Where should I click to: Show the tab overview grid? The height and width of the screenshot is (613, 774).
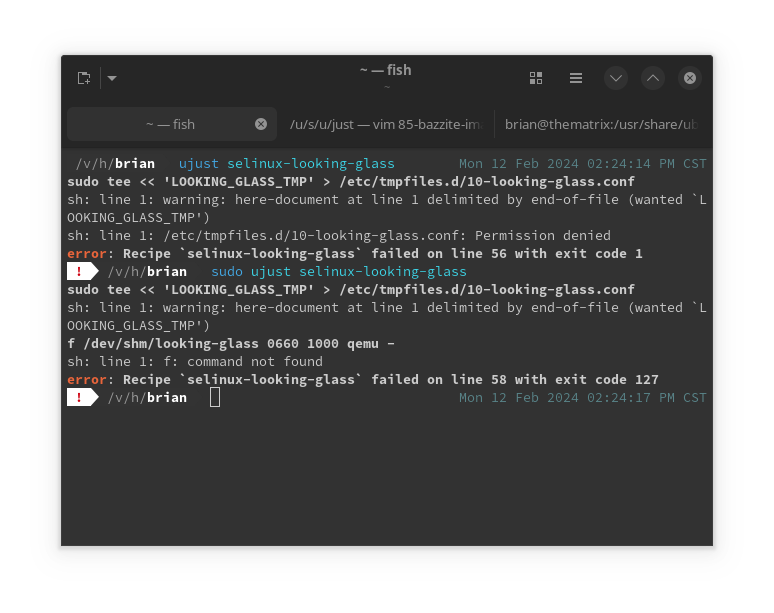(x=536, y=78)
